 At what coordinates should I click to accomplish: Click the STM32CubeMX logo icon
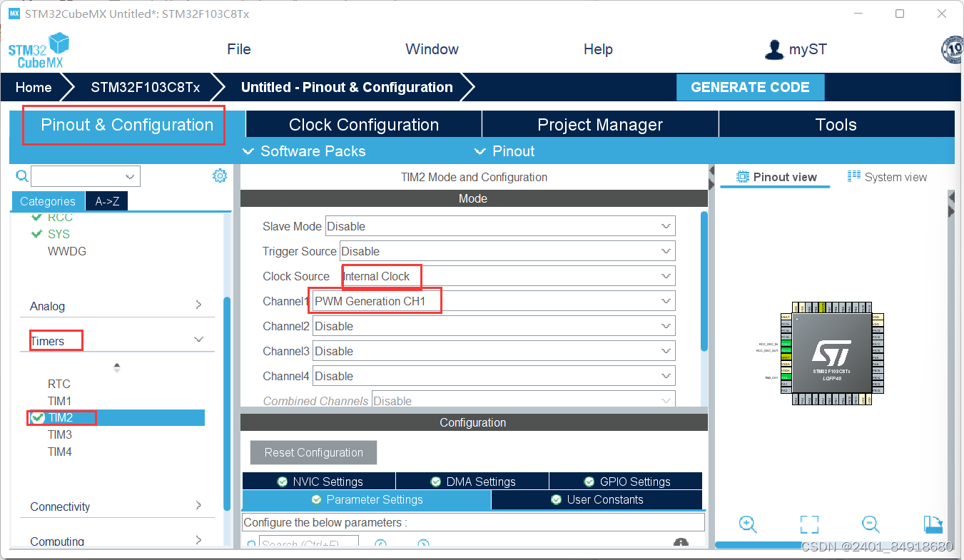tap(39, 51)
